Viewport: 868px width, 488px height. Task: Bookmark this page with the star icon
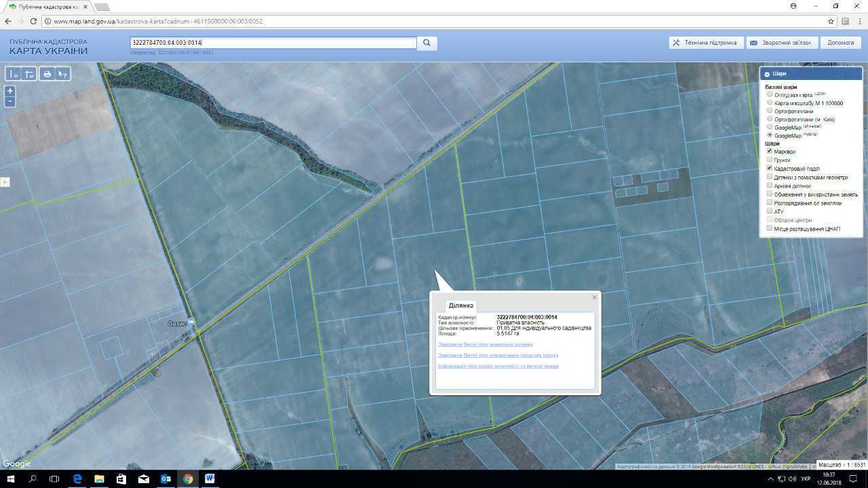pos(831,21)
